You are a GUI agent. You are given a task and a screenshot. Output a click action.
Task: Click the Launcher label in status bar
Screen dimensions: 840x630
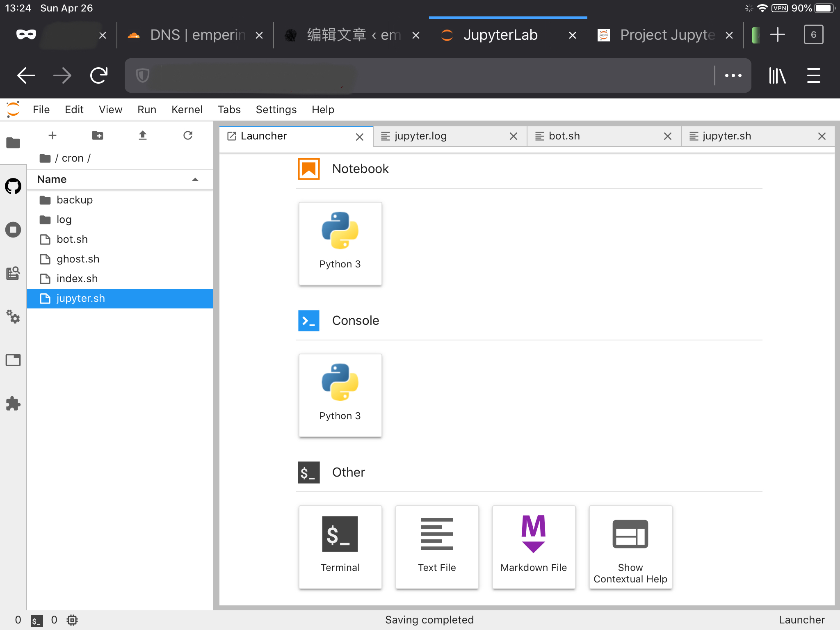pyautogui.click(x=801, y=620)
